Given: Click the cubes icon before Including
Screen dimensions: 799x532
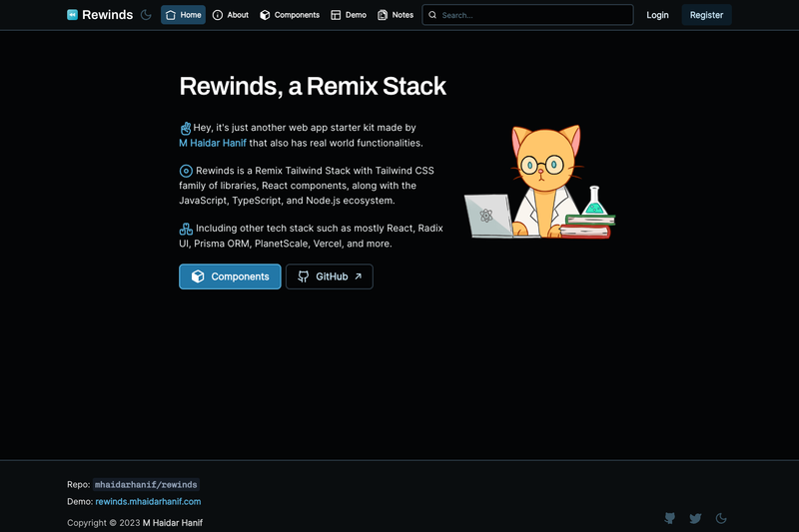Looking at the screenshot, I should 186,230.
